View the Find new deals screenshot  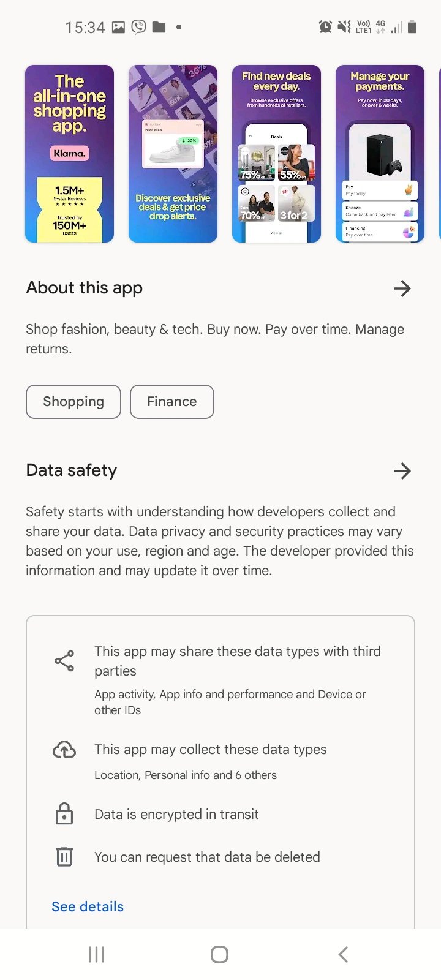pos(276,154)
